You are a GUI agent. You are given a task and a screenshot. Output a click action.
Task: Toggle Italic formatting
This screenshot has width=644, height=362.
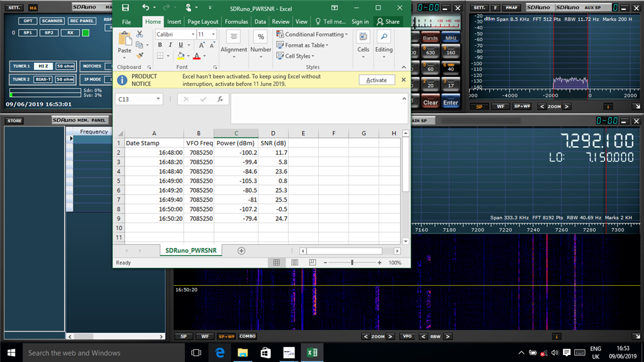[170, 45]
